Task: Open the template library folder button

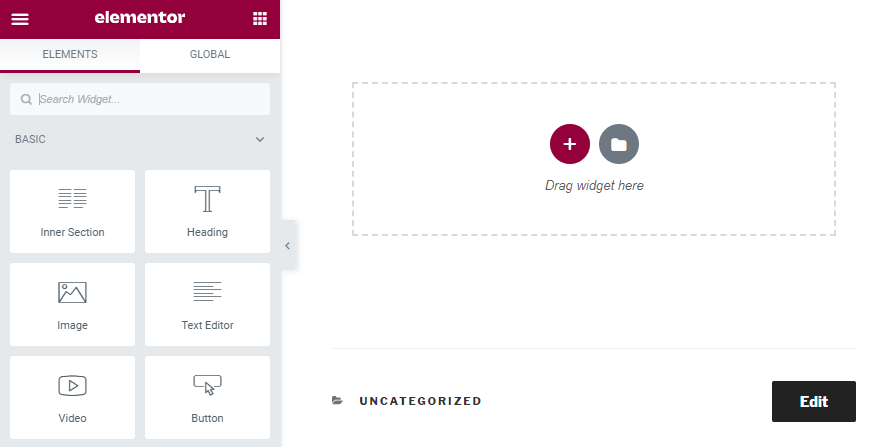Action: pos(619,144)
